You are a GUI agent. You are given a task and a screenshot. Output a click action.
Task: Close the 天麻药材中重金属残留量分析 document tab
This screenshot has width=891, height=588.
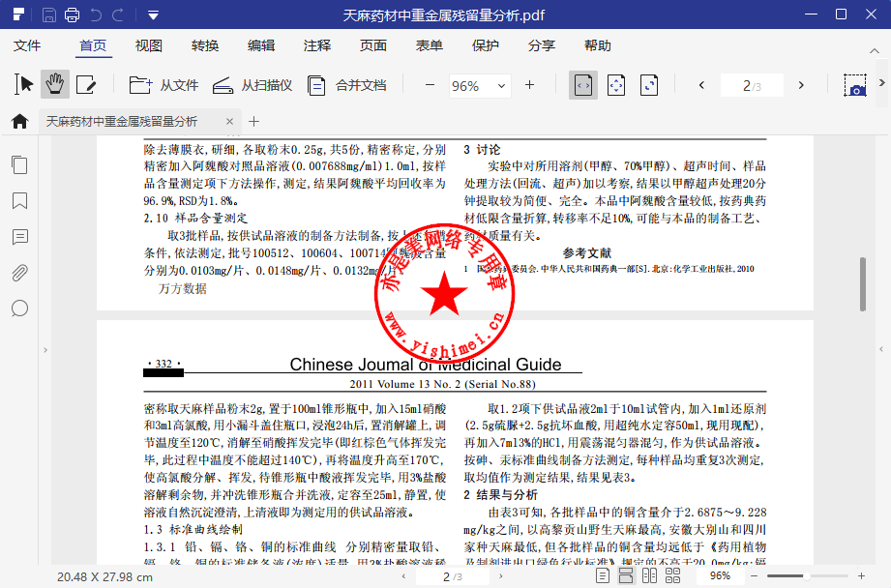tap(229, 122)
